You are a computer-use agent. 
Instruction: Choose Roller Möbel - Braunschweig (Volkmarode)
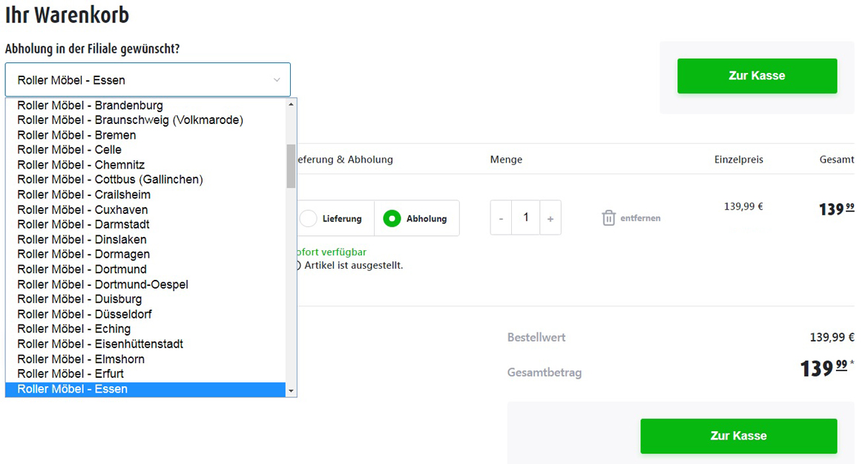[145, 120]
